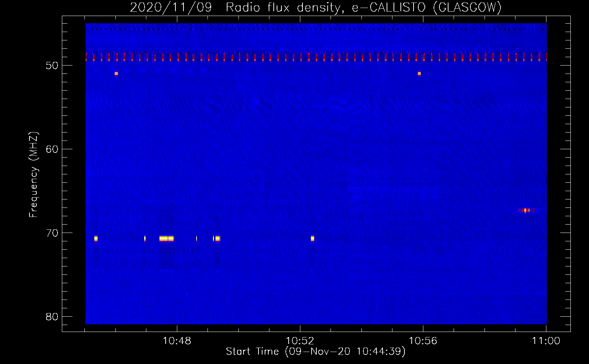Screen dimensions: 589x364
Task: Select the 10:52 time tick label
Action: (300, 341)
